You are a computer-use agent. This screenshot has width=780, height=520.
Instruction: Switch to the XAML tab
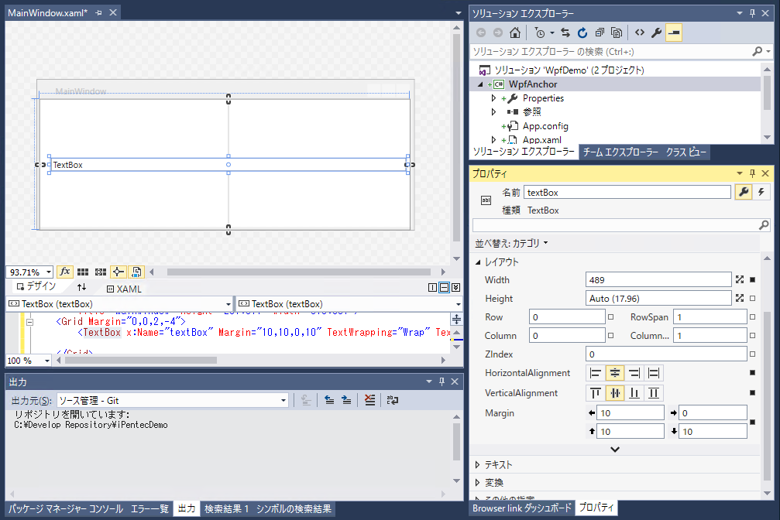pyautogui.click(x=124, y=289)
